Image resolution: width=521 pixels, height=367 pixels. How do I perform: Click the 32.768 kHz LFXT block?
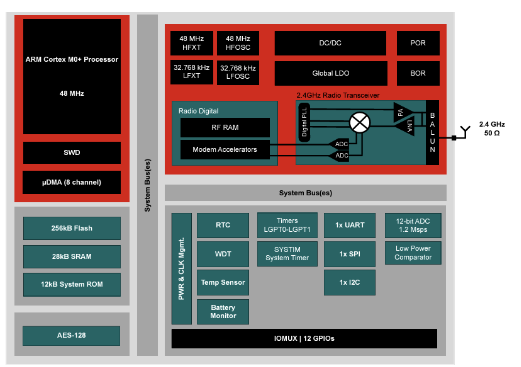point(191,72)
